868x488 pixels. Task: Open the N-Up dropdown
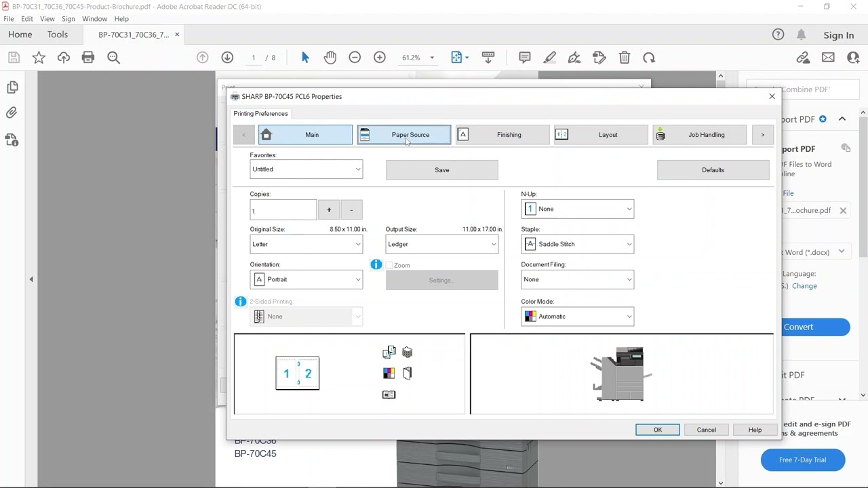point(577,209)
